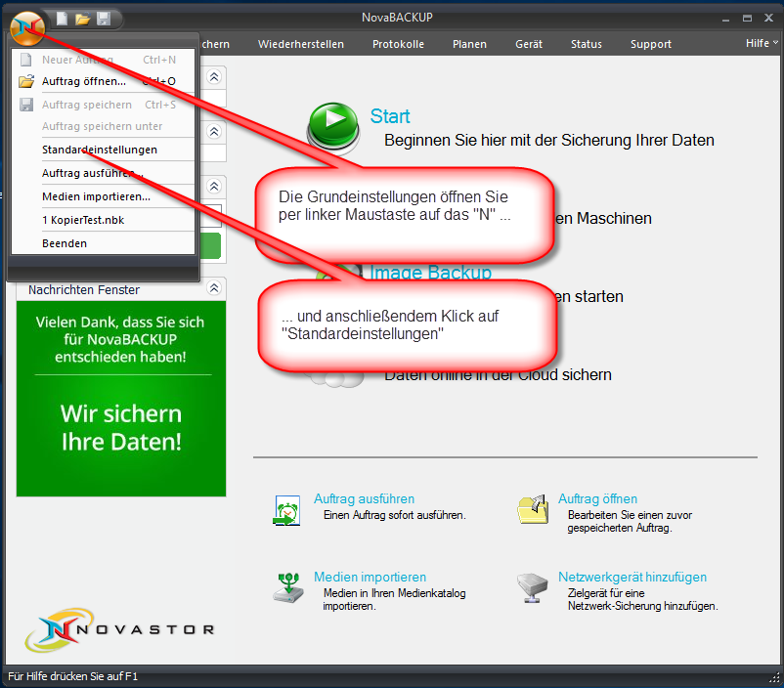Maximize the NovaBACKUP window

coord(748,19)
